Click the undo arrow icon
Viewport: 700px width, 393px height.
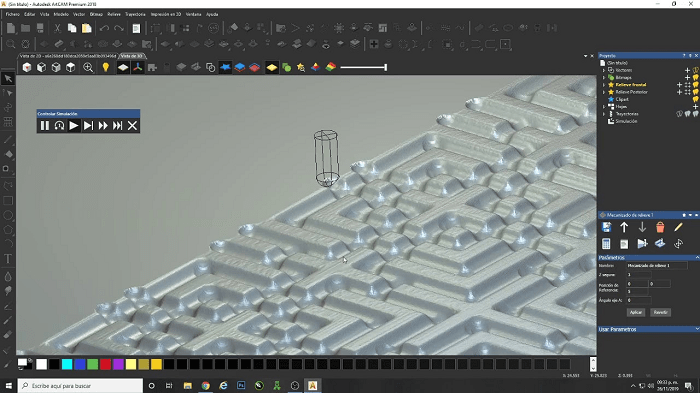pyautogui.click(x=104, y=28)
